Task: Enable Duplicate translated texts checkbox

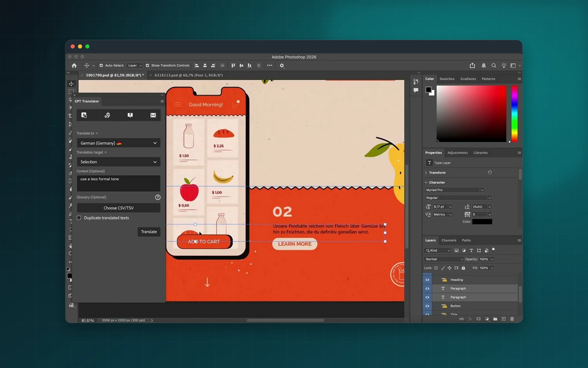Action: pos(79,218)
